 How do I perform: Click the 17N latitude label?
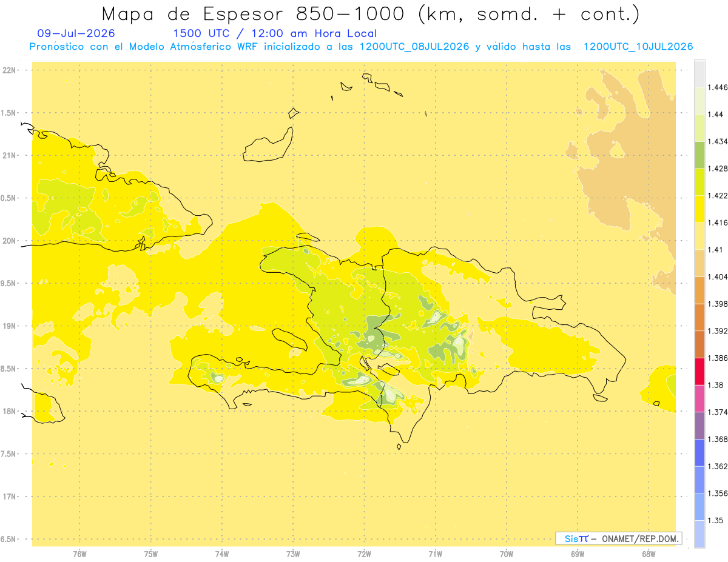[9, 497]
